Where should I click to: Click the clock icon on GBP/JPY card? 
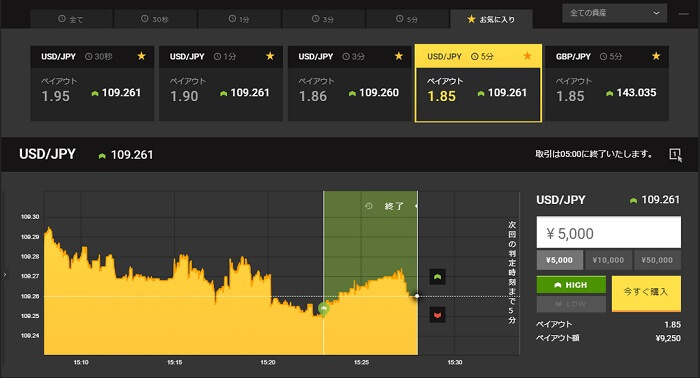click(x=604, y=57)
